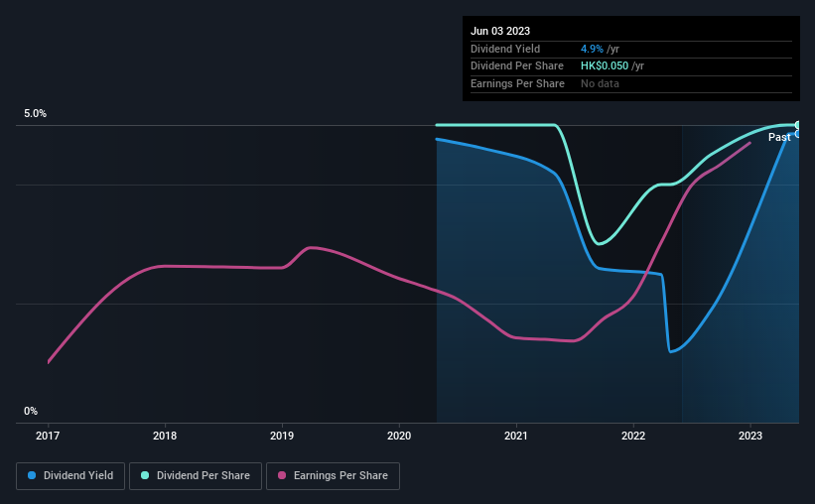Click the 0% y-axis label
Image resolution: width=815 pixels, height=504 pixels.
pos(31,411)
